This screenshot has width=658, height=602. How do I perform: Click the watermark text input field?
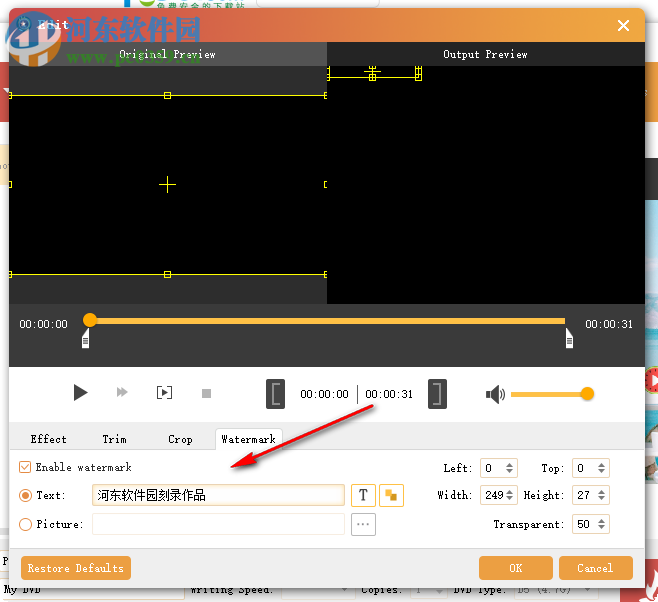pos(218,495)
